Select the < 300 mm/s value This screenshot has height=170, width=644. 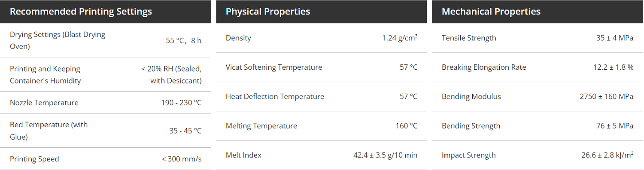(182, 159)
